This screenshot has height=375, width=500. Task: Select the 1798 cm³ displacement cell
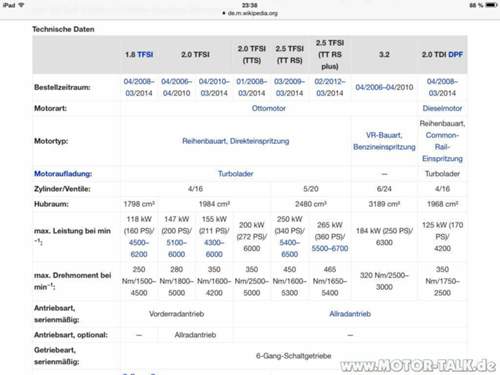(139, 204)
